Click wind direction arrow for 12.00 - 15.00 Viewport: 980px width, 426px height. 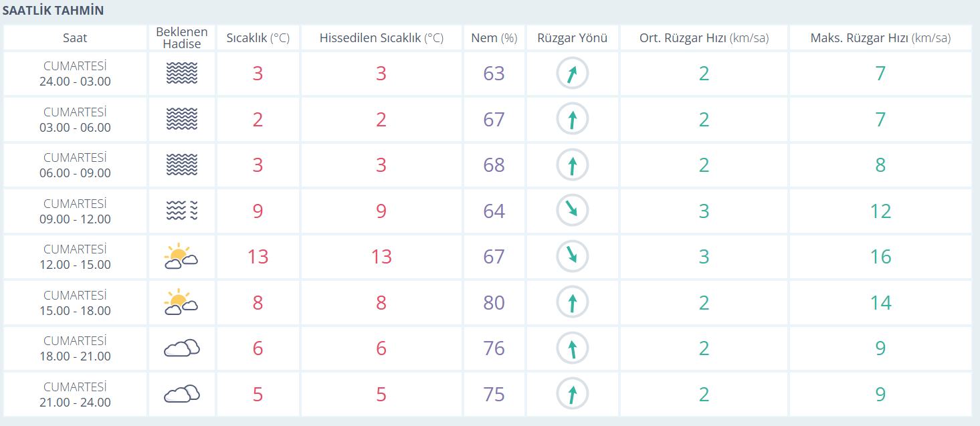pyautogui.click(x=573, y=257)
